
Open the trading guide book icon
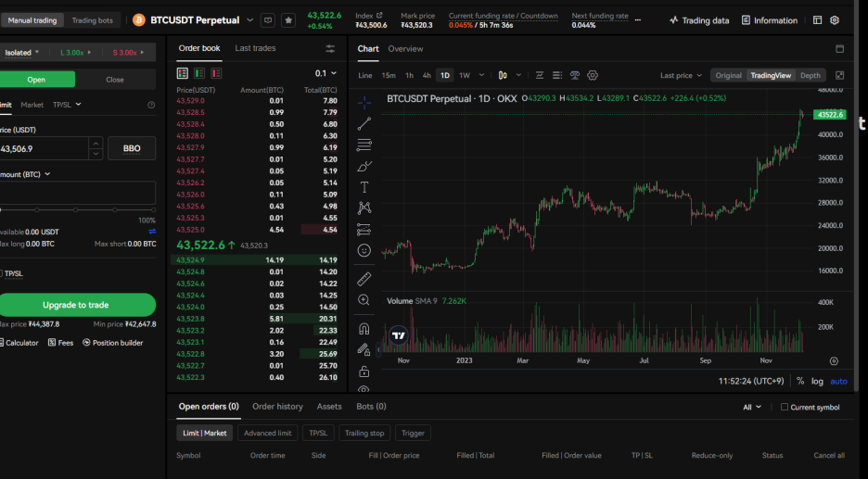point(268,20)
